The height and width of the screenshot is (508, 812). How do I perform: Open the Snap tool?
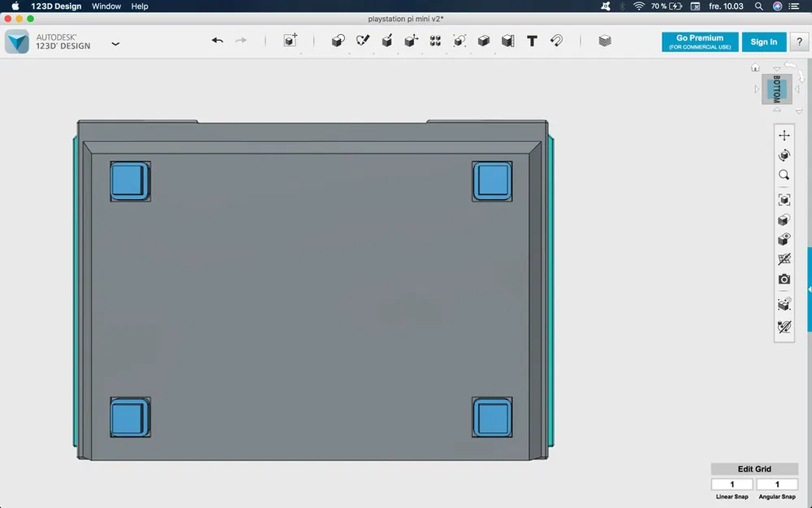(555, 41)
